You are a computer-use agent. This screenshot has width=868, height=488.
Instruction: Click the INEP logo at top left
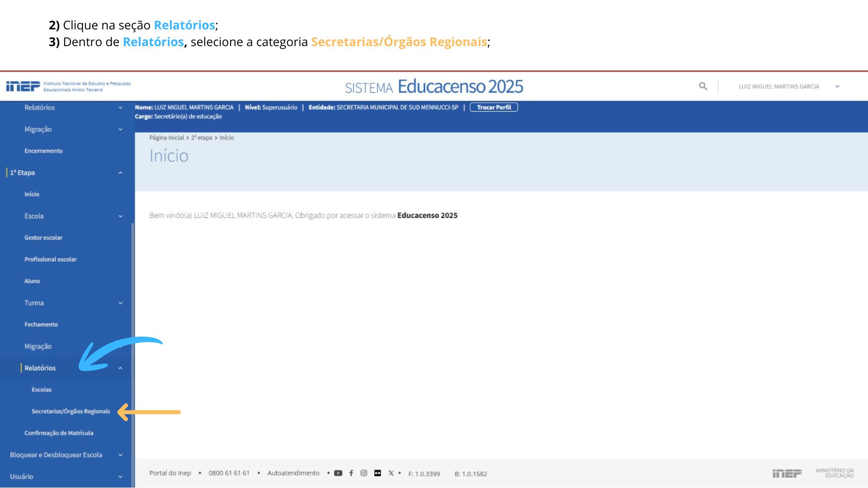click(x=23, y=86)
